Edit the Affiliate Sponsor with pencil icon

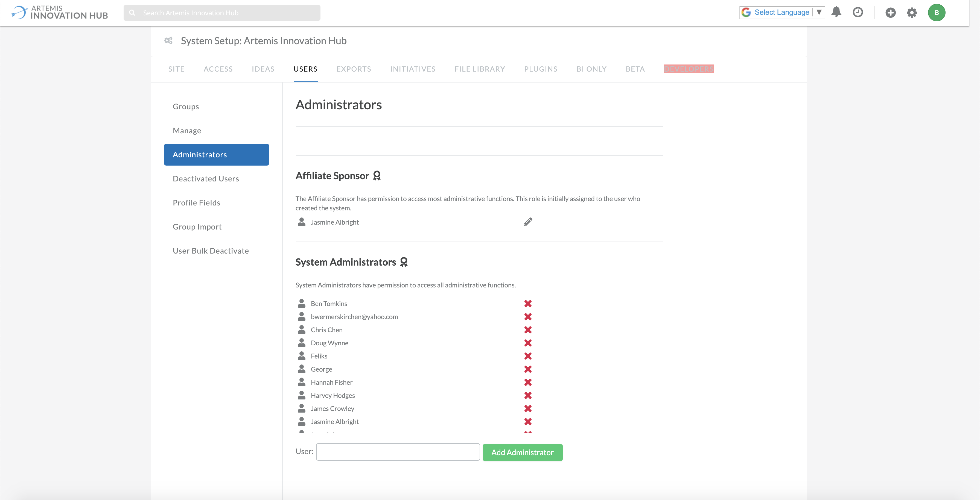tap(528, 222)
